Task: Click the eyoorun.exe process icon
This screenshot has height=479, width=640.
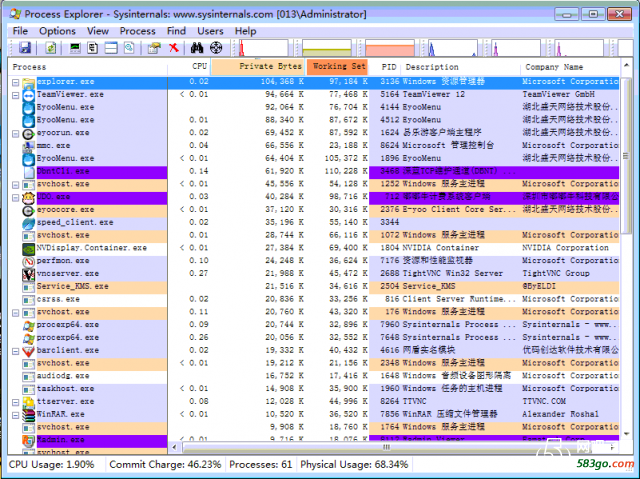Action: (29, 133)
